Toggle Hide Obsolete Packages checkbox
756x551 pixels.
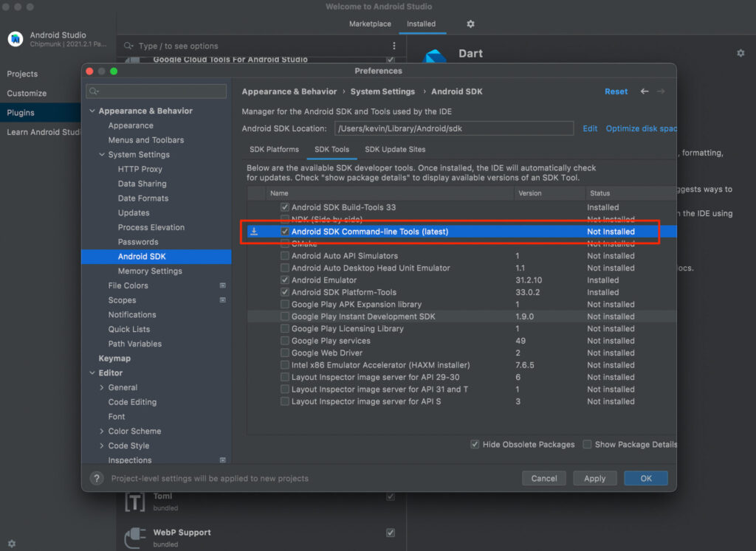click(475, 444)
